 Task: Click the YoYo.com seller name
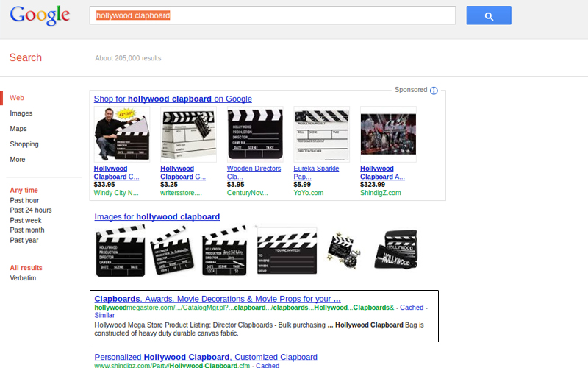(x=309, y=193)
